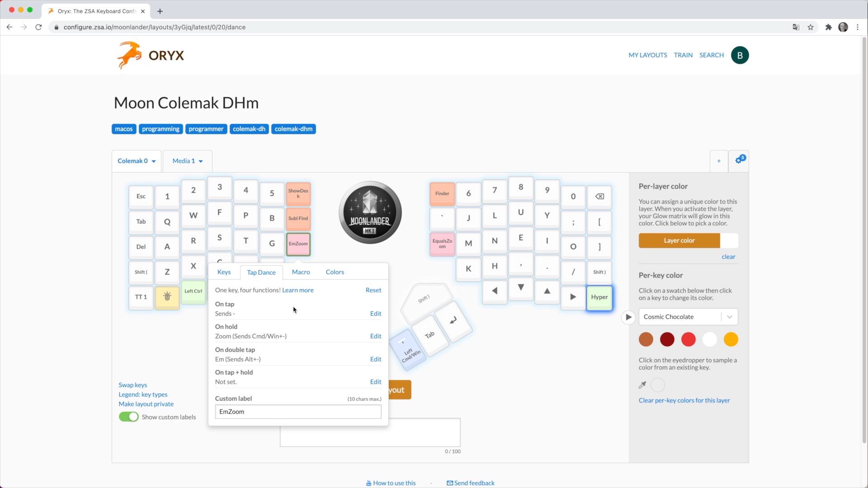Click the eyedropper sampling tool icon
The width and height of the screenshot is (868, 488).
[643, 385]
